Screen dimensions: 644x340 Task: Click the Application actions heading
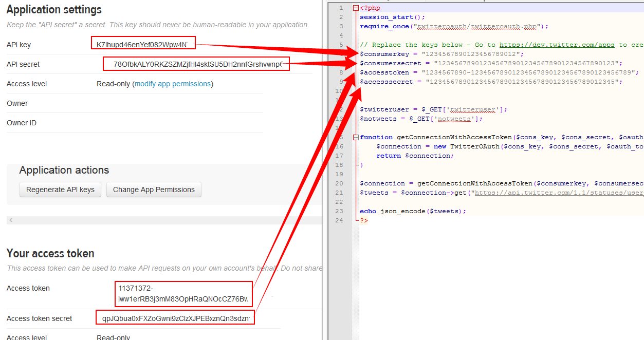[x=64, y=170]
